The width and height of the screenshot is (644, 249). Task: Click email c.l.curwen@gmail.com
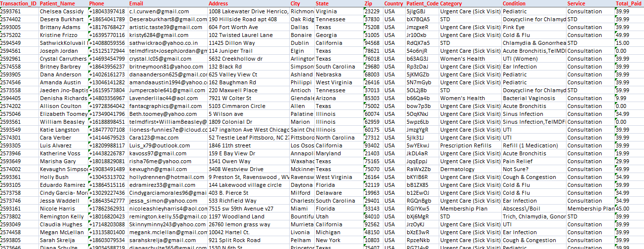click(168, 11)
